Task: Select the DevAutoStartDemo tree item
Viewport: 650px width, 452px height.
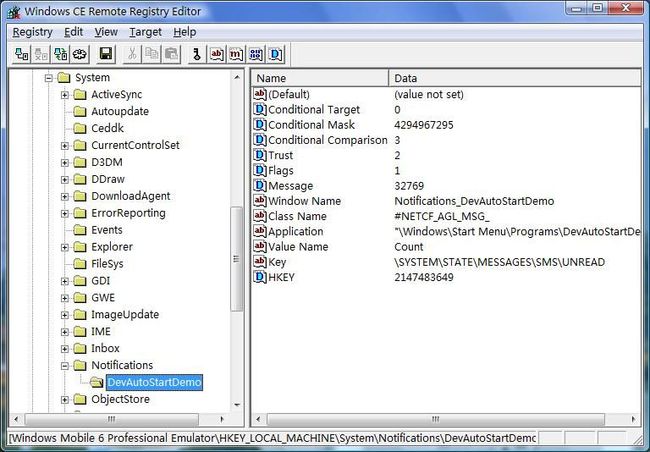Action: [x=154, y=382]
